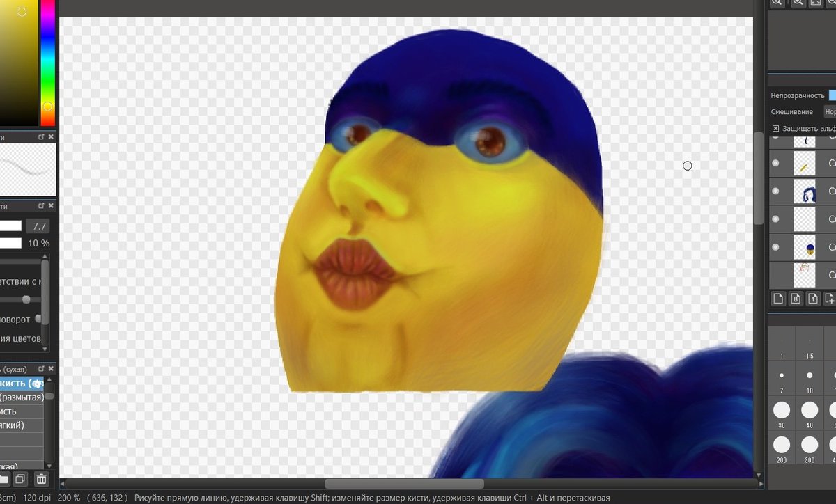Add a new 1-bit layer
The height and width of the screenshot is (504, 836).
pos(812,299)
